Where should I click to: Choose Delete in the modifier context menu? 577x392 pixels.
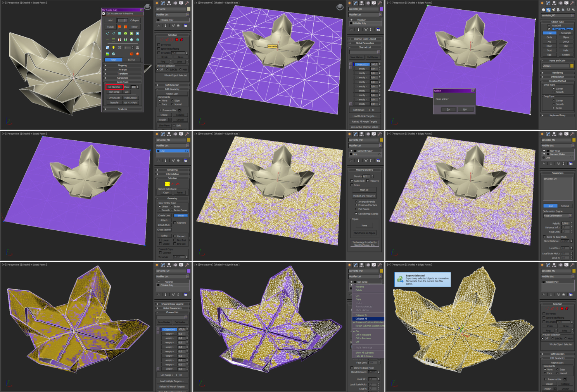click(359, 290)
